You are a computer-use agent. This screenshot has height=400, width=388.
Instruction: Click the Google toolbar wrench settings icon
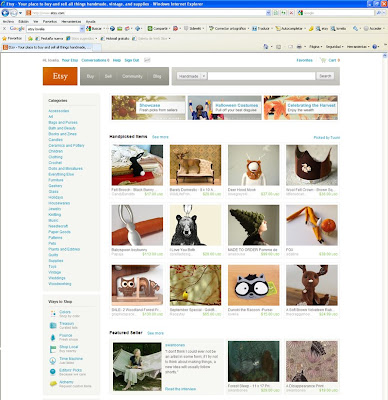coord(356,29)
